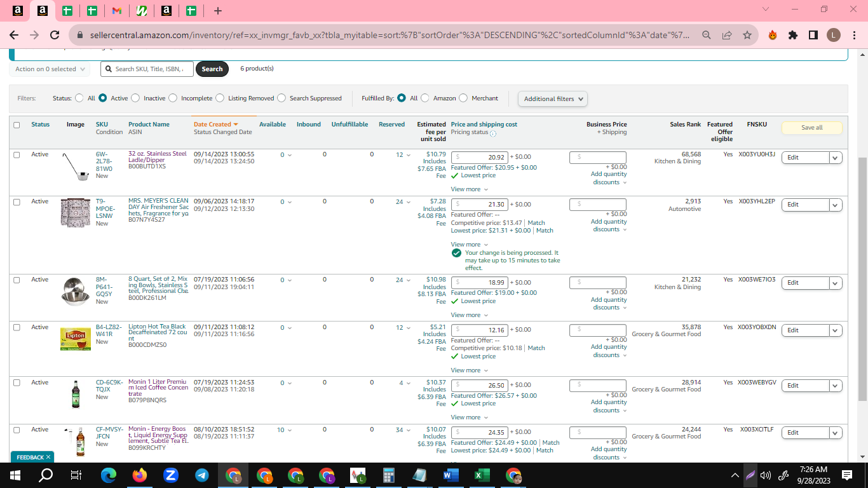Image resolution: width=868 pixels, height=488 pixels.
Task: Check the box for the Lipton Hot Tea row
Action: 17,327
